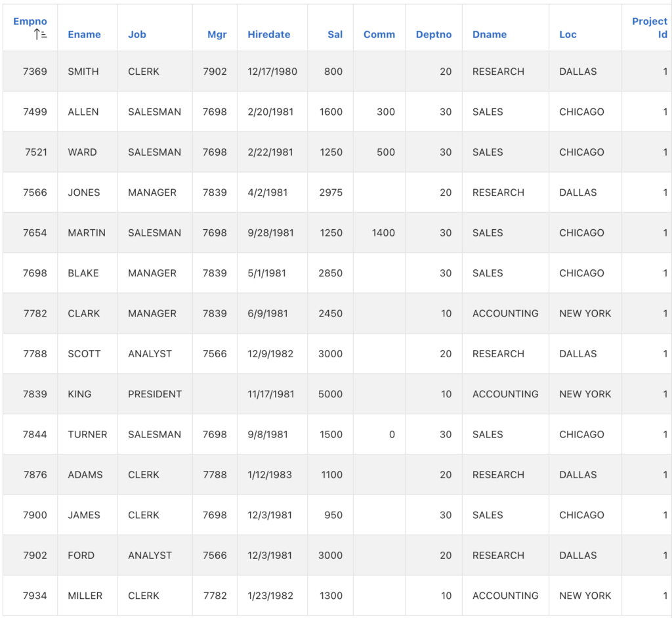Open the Deptno column header

tap(433, 35)
